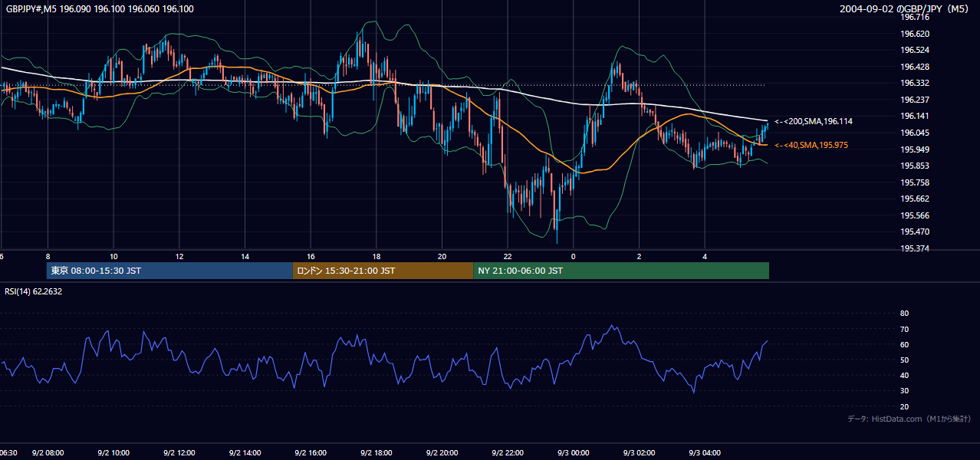Select the 東京 08:00-15:30 JST session bar
Screen dimensions: 980x460
click(169, 271)
